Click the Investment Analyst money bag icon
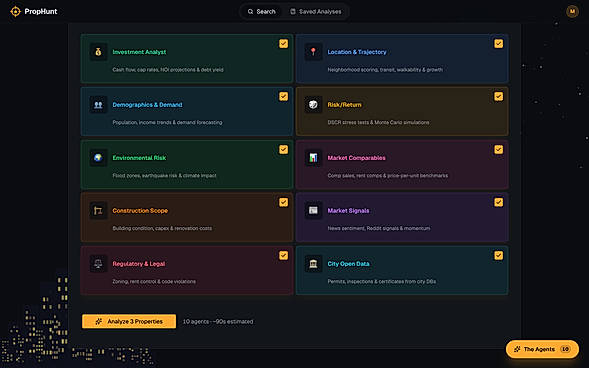The width and height of the screenshot is (589, 368). pos(98,52)
